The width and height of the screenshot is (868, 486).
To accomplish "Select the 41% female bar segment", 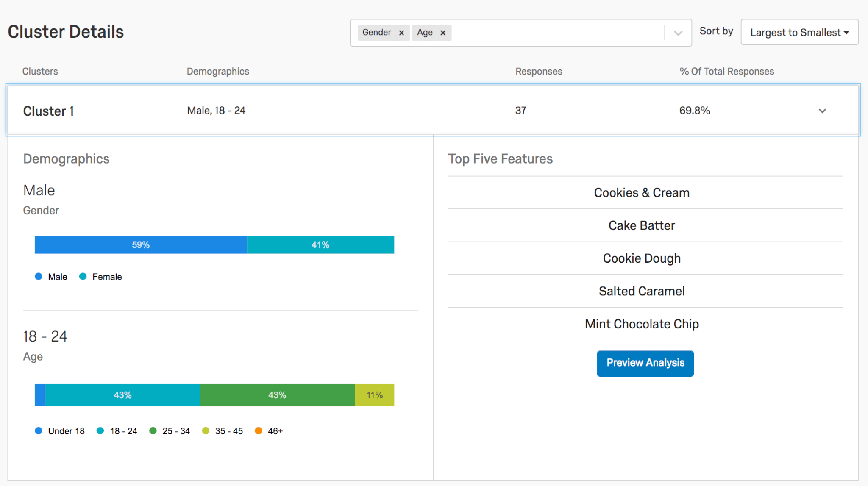I will coord(320,245).
